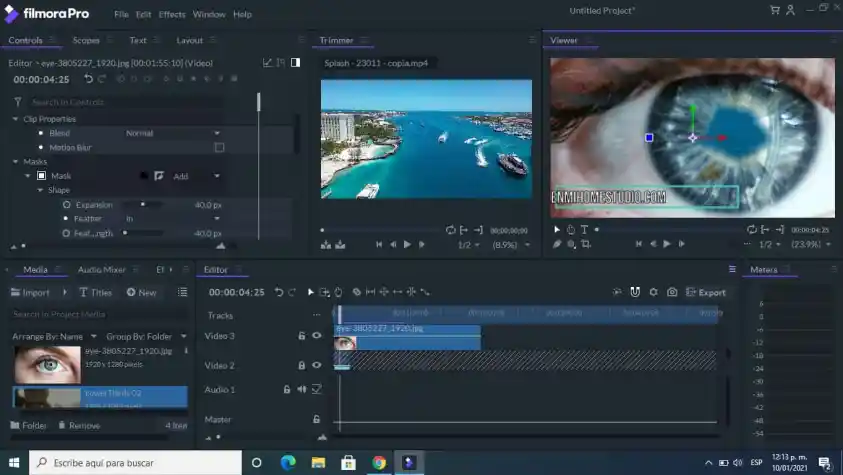
Task: Open the Blend mode dropdown
Action: pyautogui.click(x=172, y=133)
